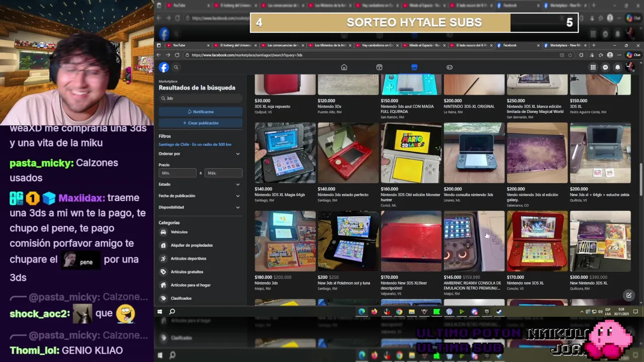
Task: Click the Artículos gratuitos tag icon
Action: 163,272
